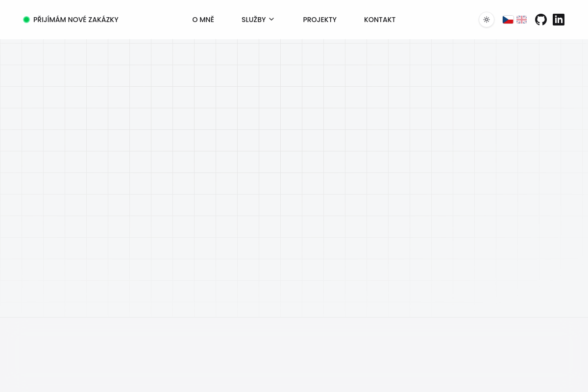Open the GitHub profile icon
Screen dimensions: 588x392
(x=541, y=20)
